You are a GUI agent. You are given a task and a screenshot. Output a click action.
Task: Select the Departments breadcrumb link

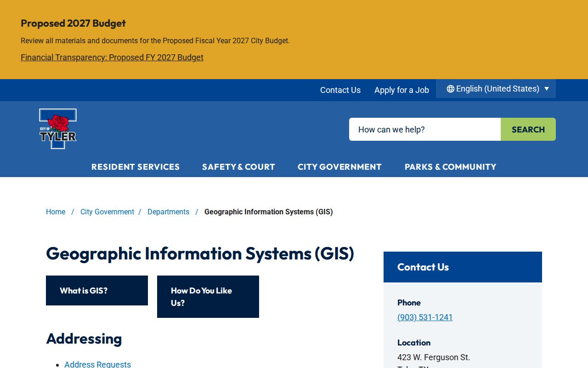point(168,212)
